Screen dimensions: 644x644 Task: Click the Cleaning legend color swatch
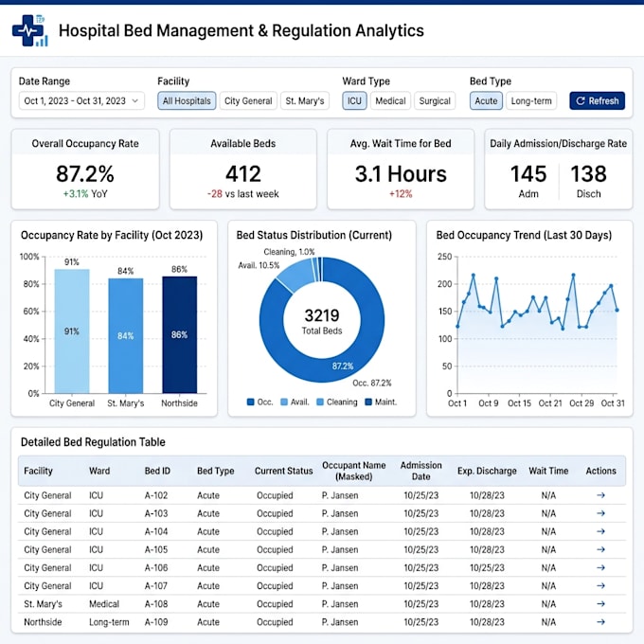[320, 402]
